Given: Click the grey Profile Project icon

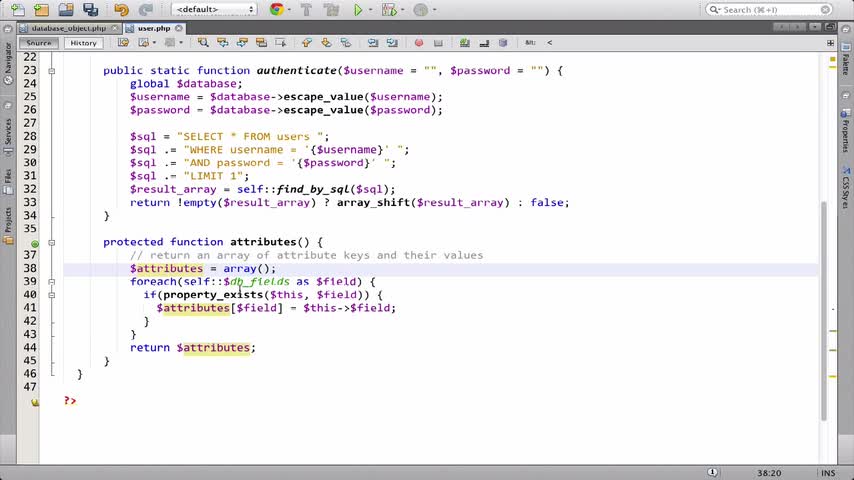Looking at the screenshot, I should coord(420,9).
